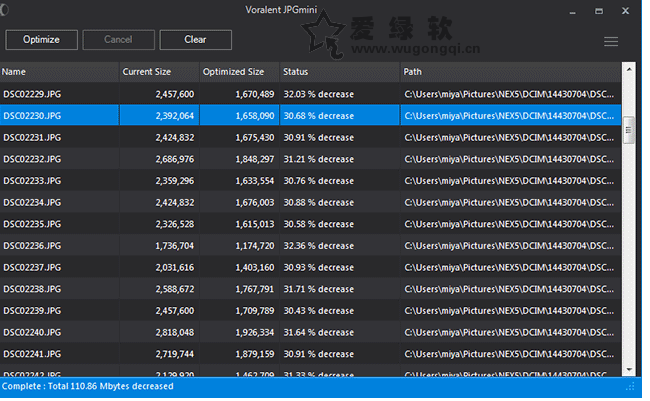Image resolution: width=650 pixels, height=401 pixels.
Task: Click the scrollbar up arrow
Action: coord(629,69)
